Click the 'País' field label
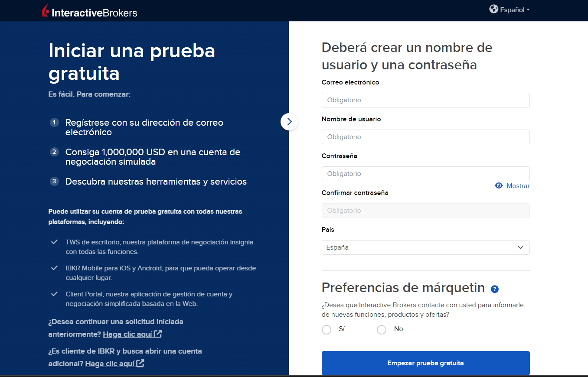The image size is (588, 377). (x=328, y=230)
